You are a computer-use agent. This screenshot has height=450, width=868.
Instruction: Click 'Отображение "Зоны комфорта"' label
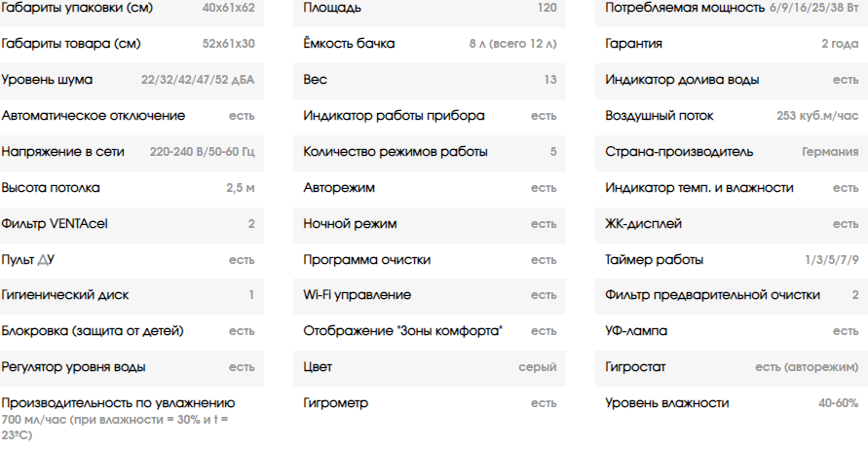(x=403, y=331)
